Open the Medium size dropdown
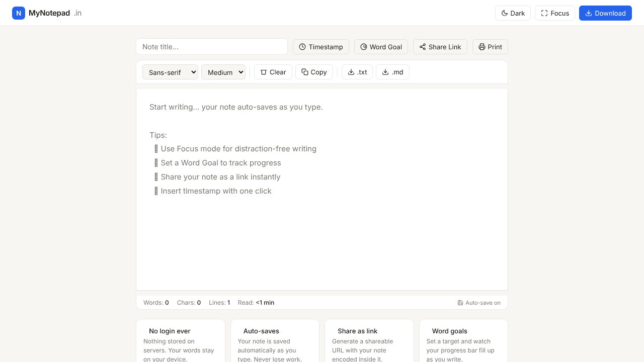The image size is (644, 362). [223, 72]
